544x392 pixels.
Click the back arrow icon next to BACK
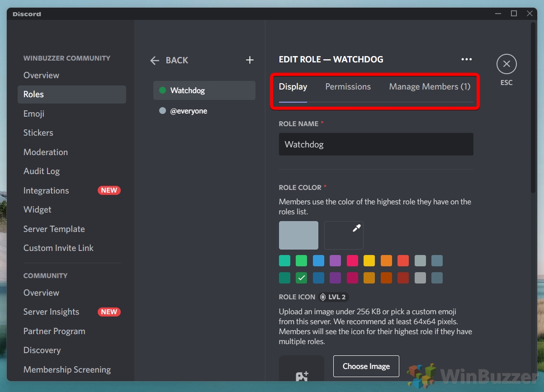[x=155, y=60]
